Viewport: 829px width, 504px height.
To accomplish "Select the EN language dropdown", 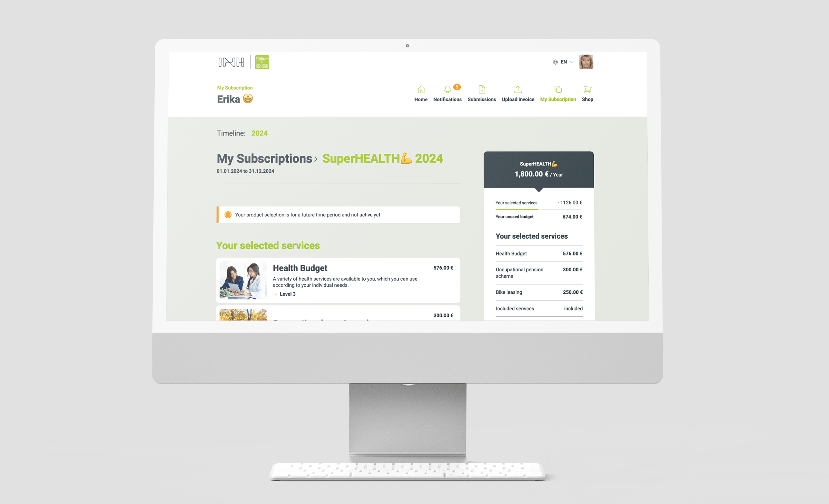I will [563, 61].
